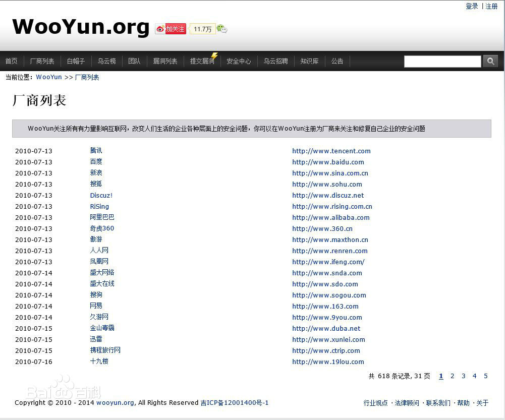Jump to page 5 in pagination
Image resolution: width=505 pixels, height=420 pixels.
(x=485, y=376)
